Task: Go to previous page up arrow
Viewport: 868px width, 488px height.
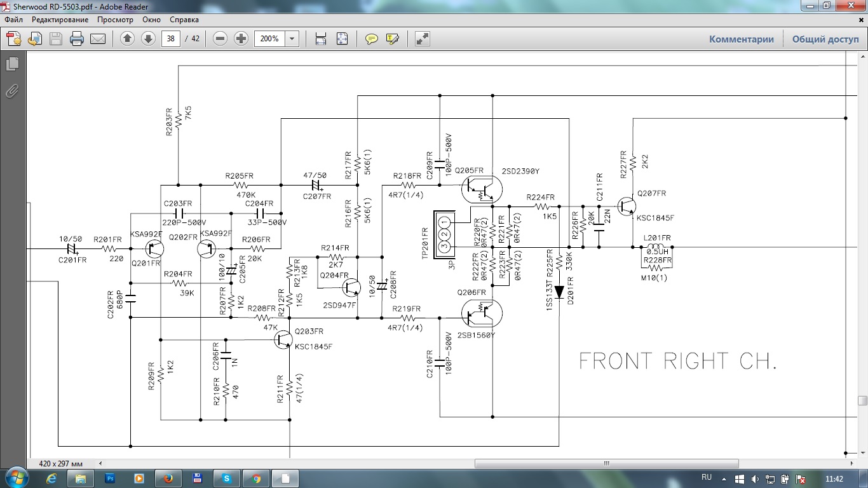Action: (x=127, y=39)
